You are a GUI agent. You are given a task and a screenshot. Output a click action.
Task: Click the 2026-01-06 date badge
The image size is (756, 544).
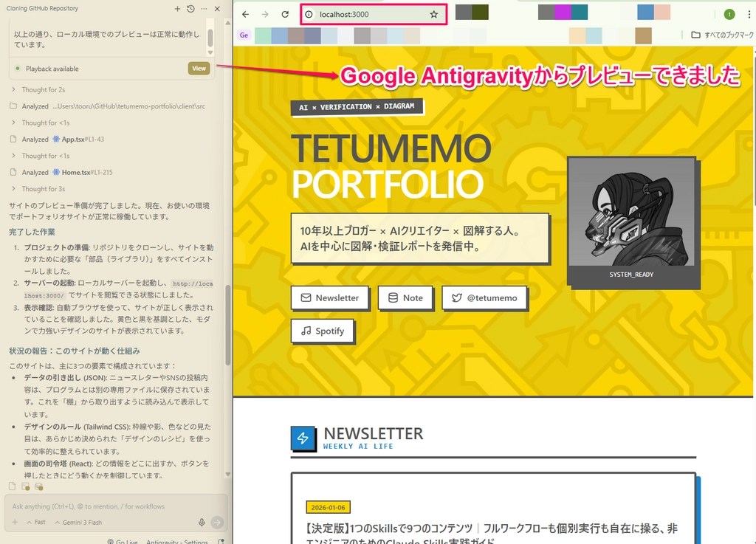(x=328, y=507)
